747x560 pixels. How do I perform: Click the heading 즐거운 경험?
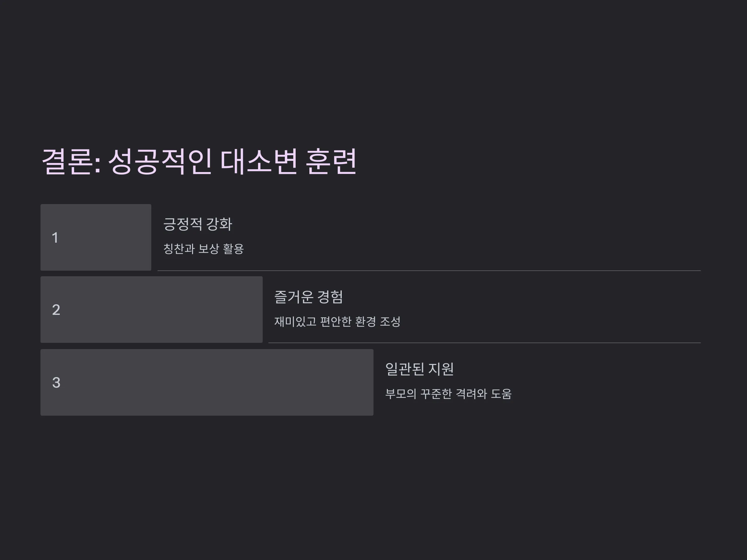309,297
